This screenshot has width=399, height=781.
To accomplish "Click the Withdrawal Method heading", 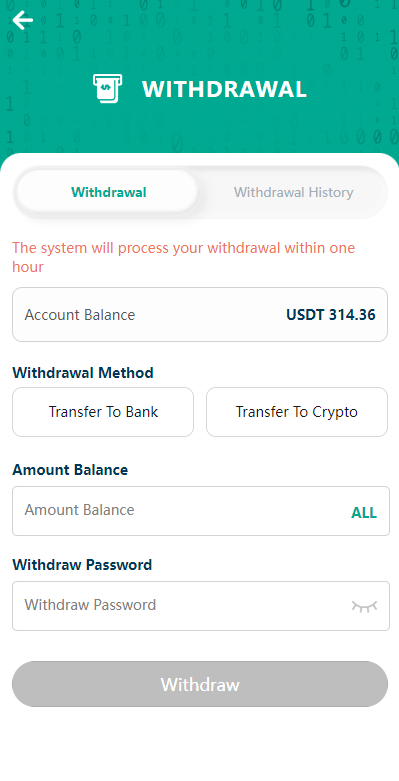I will pos(83,373).
